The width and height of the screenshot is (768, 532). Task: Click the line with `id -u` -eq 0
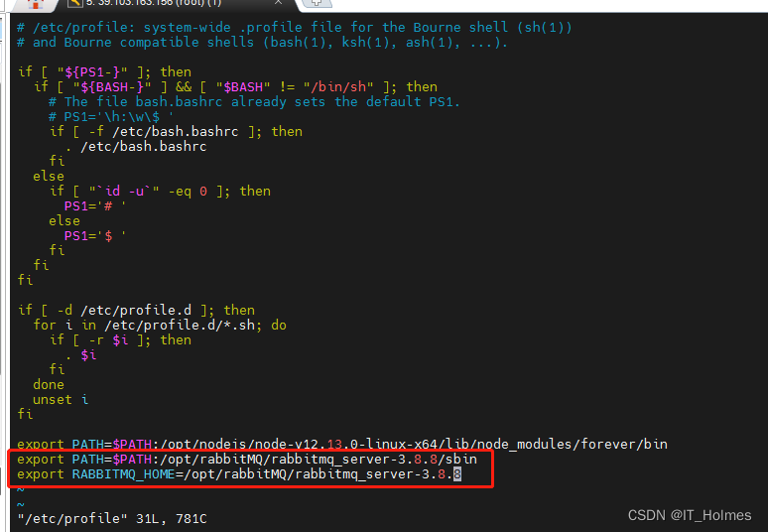coord(160,191)
